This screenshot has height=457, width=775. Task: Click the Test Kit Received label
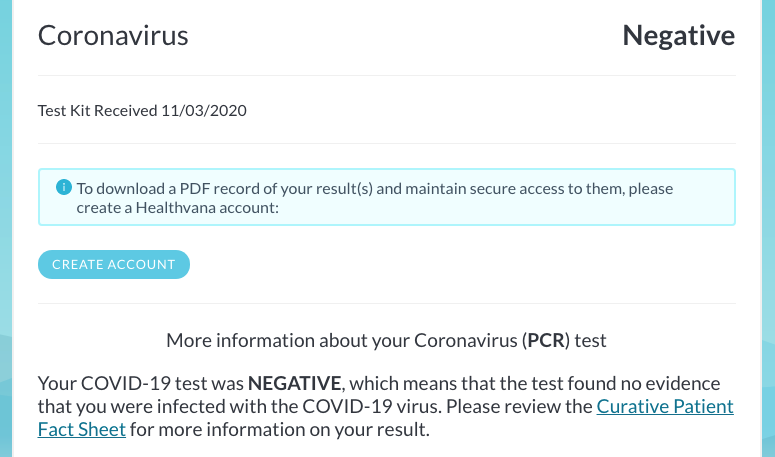click(98, 110)
